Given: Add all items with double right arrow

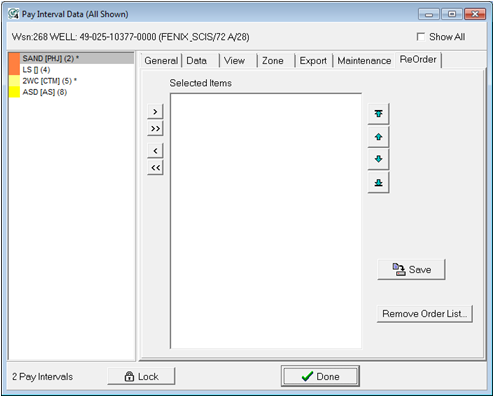Looking at the screenshot, I should click(x=155, y=128).
